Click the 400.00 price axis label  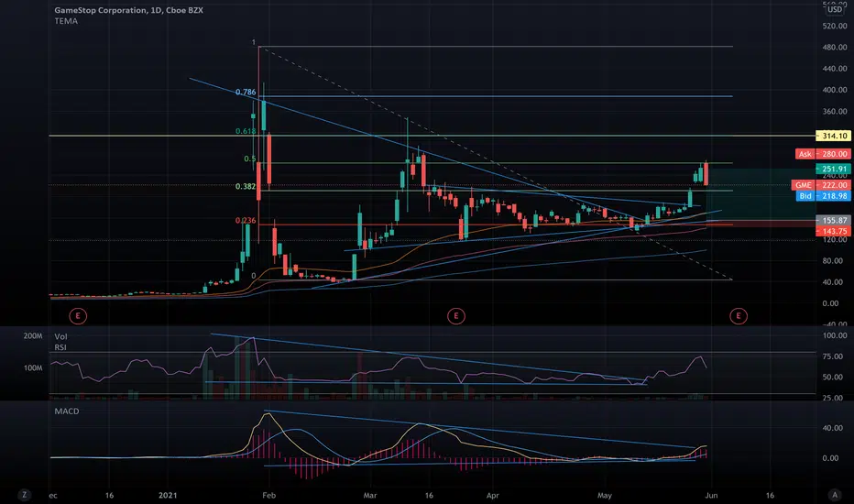coord(835,90)
